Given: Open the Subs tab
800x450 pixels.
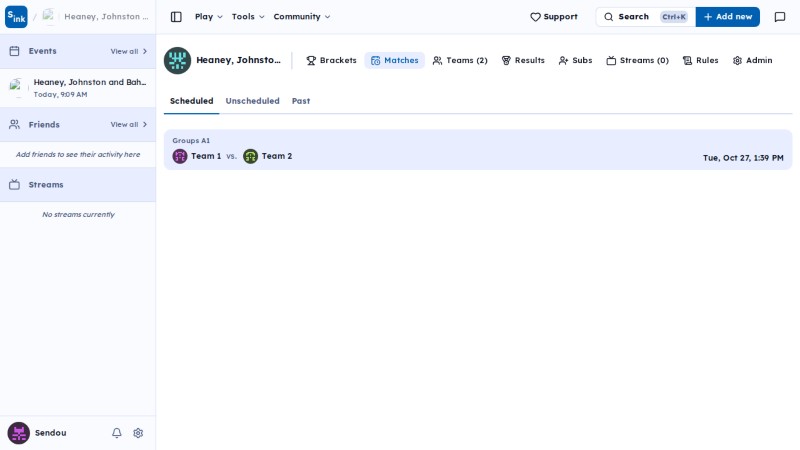Looking at the screenshot, I should pos(575,60).
